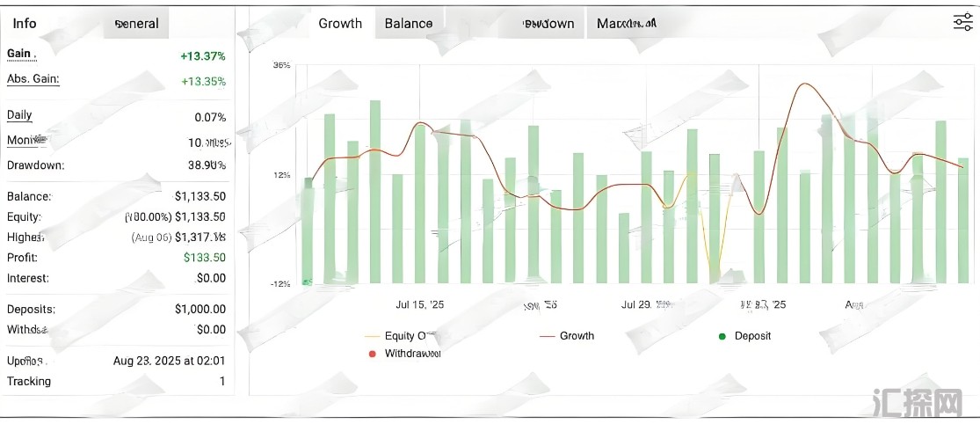Open the Drawdown chart tab
Viewport: 980px width, 424px height.
548,24
